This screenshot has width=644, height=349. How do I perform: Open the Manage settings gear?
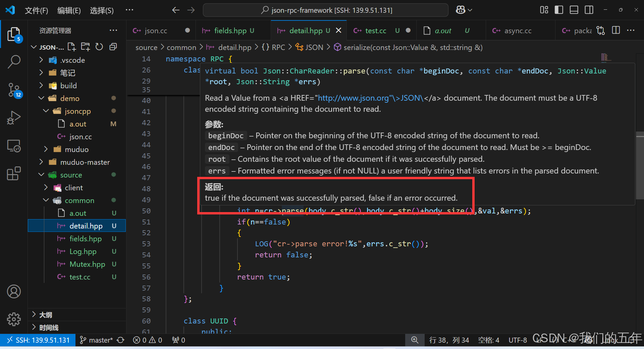tap(14, 319)
